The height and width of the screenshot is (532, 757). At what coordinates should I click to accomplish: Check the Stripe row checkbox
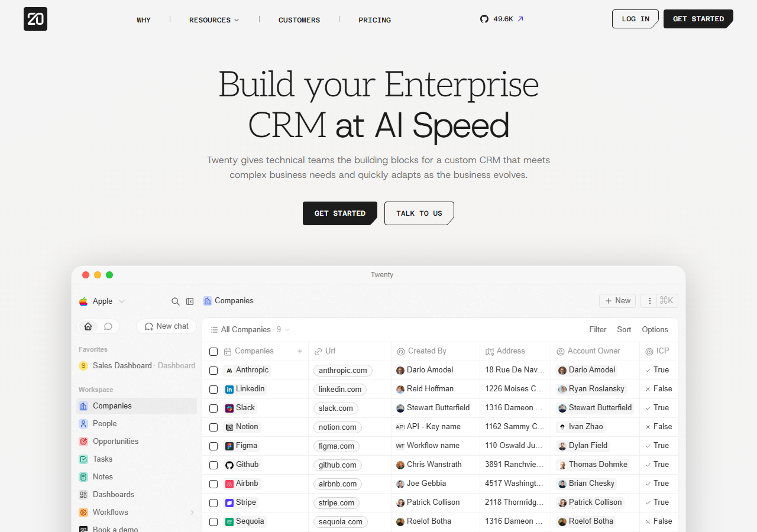coord(213,503)
